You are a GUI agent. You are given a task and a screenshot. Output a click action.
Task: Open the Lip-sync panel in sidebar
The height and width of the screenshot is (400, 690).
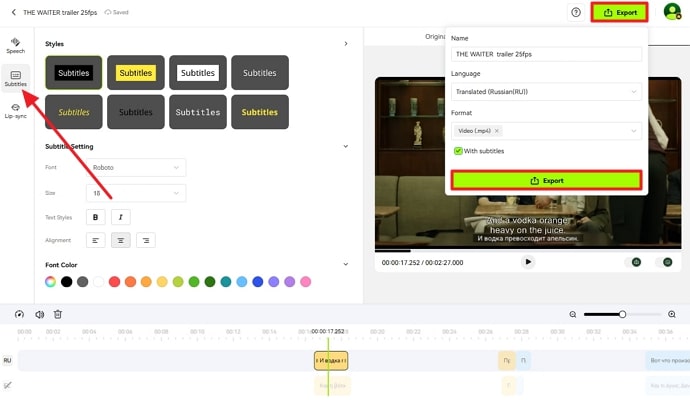point(15,111)
